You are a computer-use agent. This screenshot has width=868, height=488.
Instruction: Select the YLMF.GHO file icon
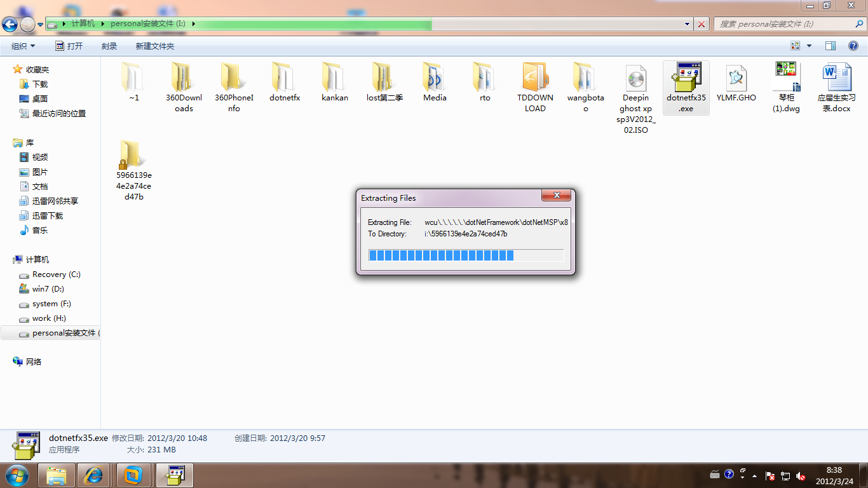pos(736,78)
